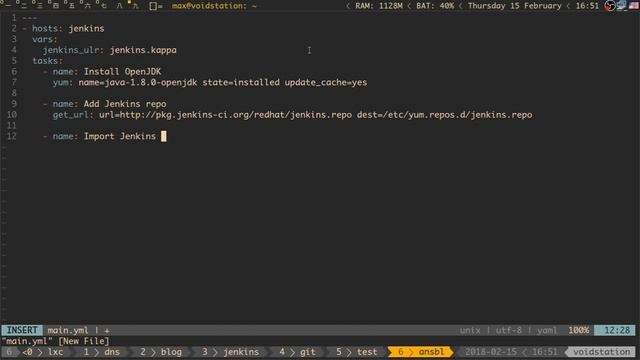
Task: Click the RAM: 1128M status entry
Action: [378, 6]
